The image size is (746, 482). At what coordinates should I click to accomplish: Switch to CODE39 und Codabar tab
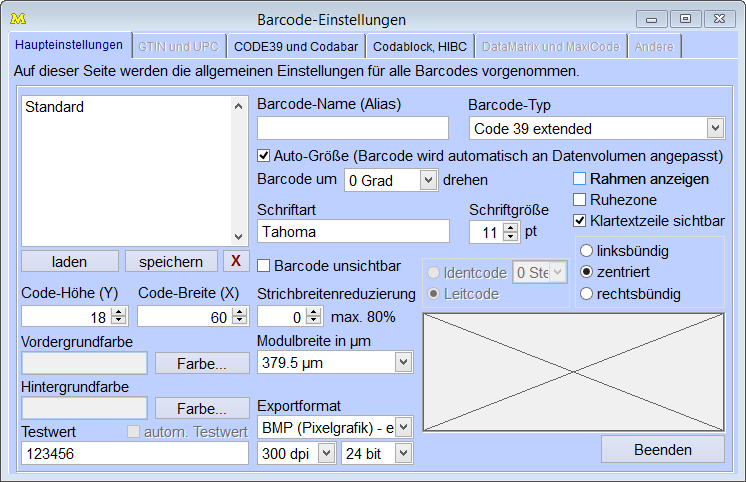coord(296,46)
